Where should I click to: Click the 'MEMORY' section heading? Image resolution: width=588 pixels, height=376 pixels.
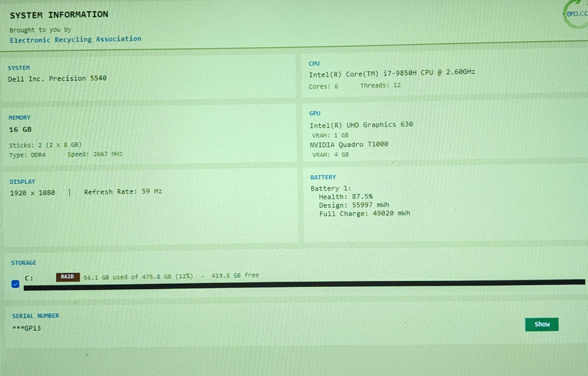pyautogui.click(x=19, y=118)
